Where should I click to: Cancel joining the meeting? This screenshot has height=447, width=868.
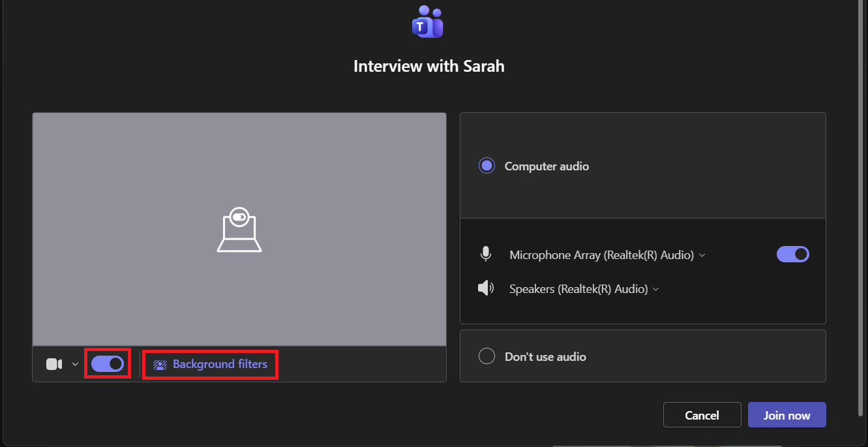coord(702,415)
